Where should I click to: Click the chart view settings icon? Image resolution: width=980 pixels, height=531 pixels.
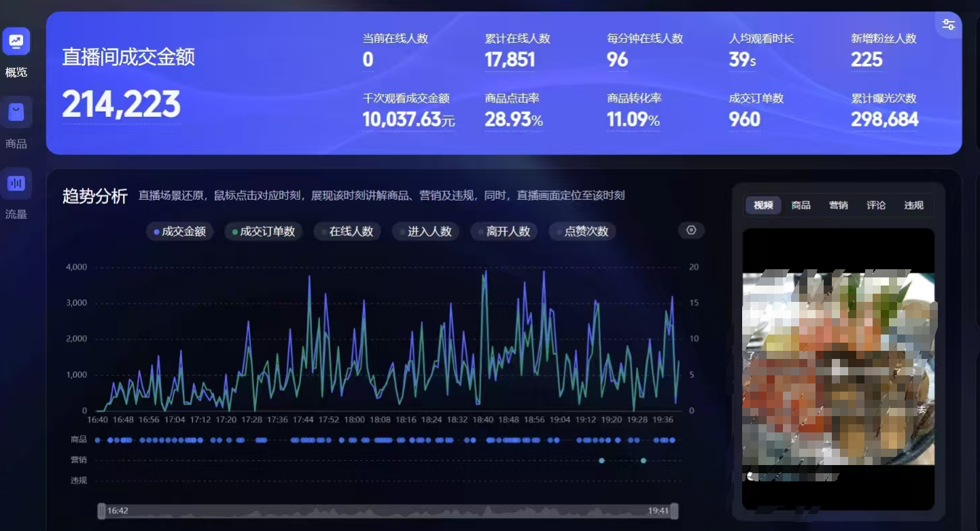pyautogui.click(x=691, y=230)
